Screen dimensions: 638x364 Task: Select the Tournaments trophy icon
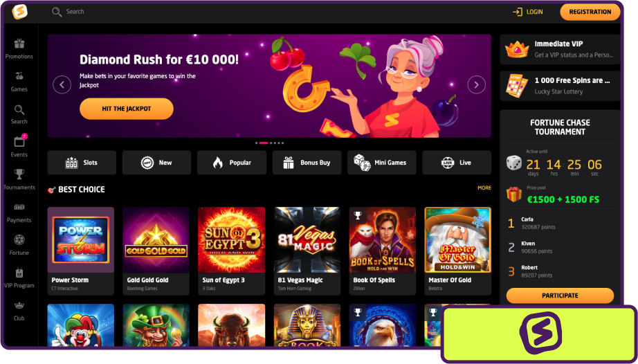pos(19,174)
